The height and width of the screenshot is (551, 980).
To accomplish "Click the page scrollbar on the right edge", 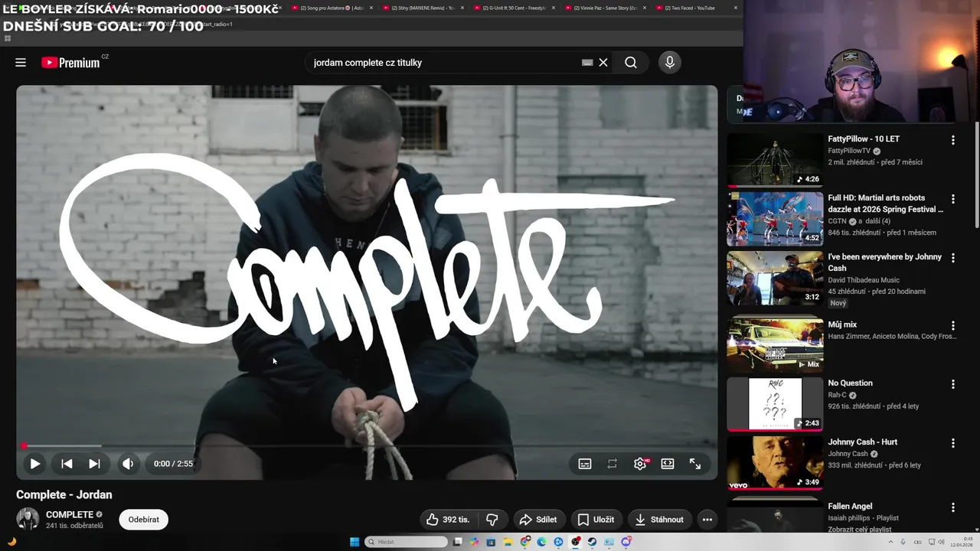I will point(977,174).
